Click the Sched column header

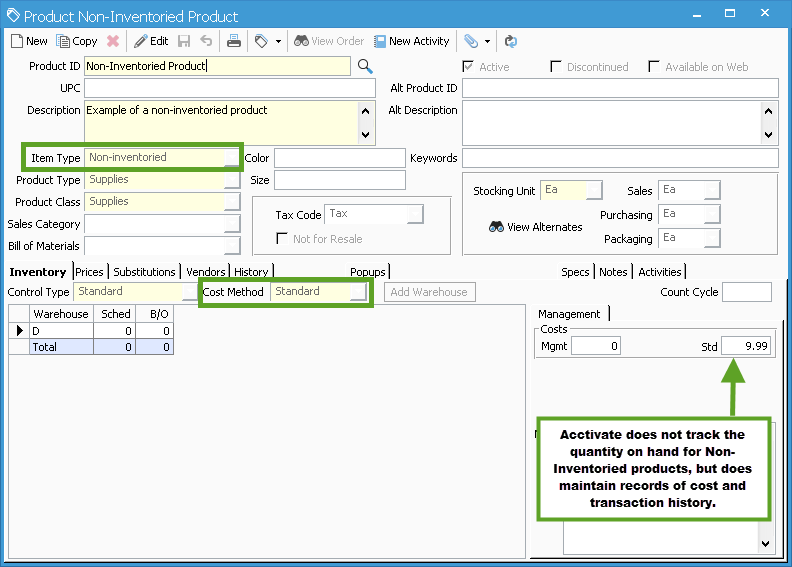tap(115, 314)
